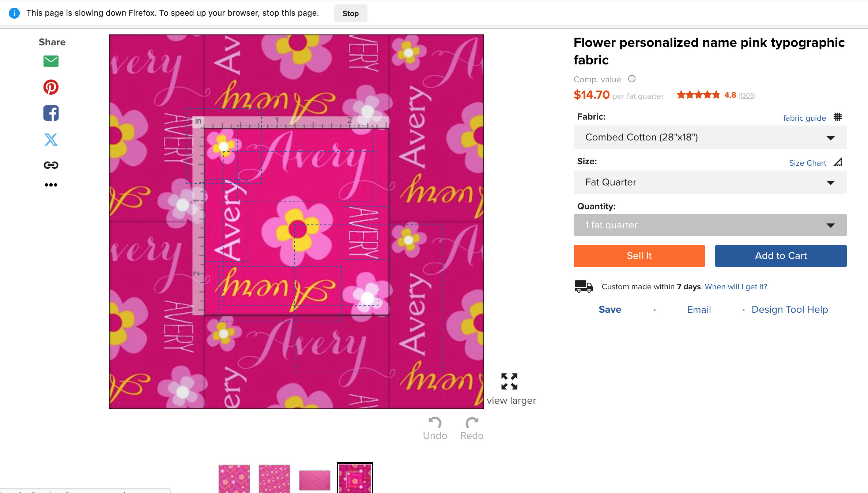Click the Add to Cart button
Viewport: 868px width, 493px height.
click(x=781, y=256)
